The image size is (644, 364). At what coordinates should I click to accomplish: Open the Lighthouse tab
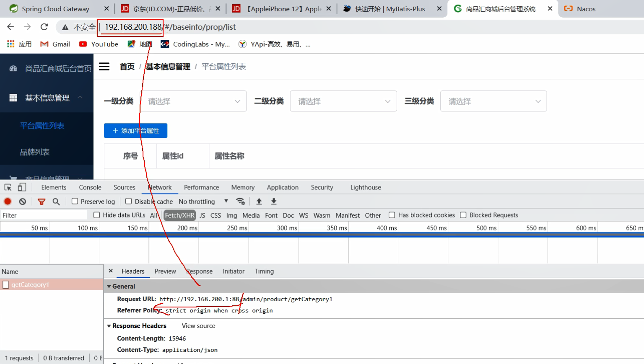(366, 187)
